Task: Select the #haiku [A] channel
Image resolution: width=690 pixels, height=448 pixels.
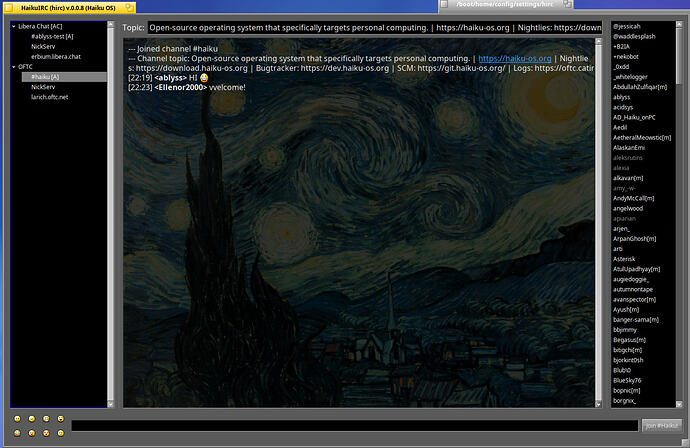Action: tap(64, 77)
